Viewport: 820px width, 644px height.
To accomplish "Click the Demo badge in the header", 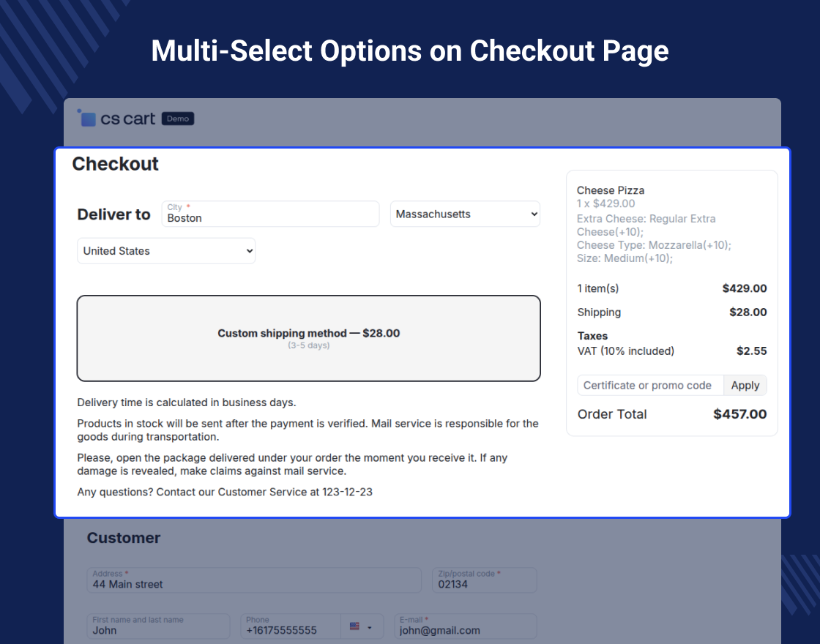I will pos(177,119).
